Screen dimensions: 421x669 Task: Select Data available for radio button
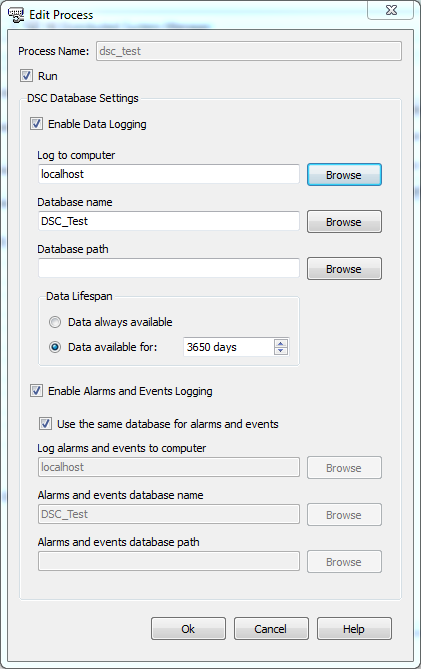55,347
